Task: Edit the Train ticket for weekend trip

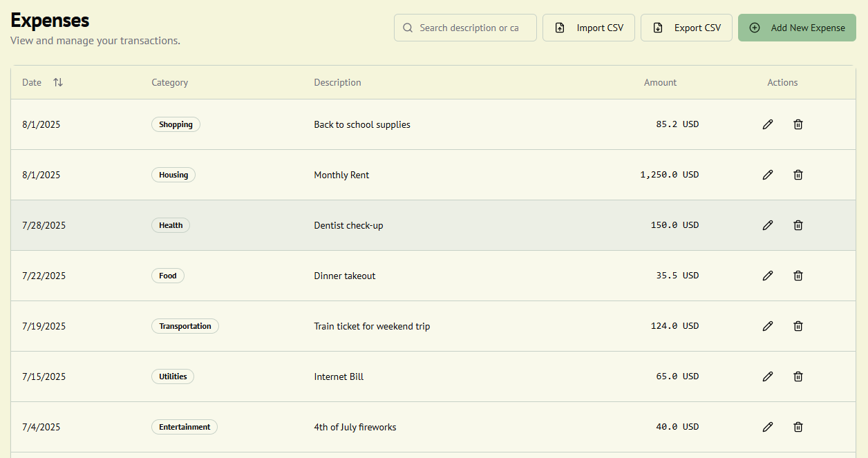Action: pos(767,326)
